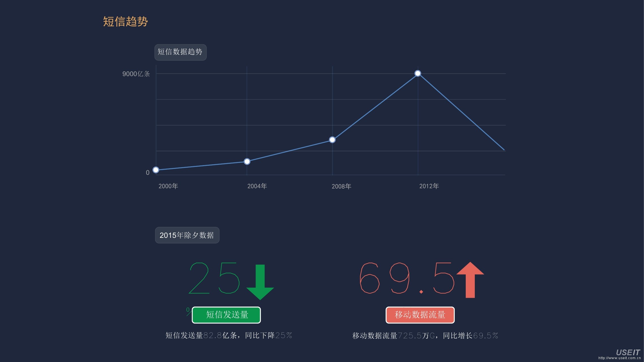
Task: Click the 2008 data point marker
Action: point(332,140)
